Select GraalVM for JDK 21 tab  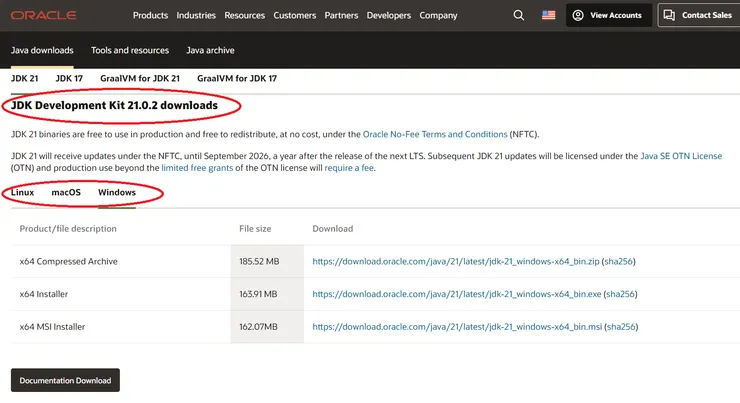(140, 78)
